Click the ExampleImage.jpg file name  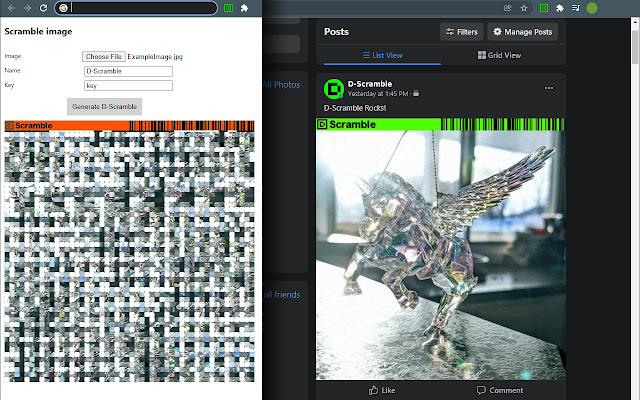(x=155, y=57)
